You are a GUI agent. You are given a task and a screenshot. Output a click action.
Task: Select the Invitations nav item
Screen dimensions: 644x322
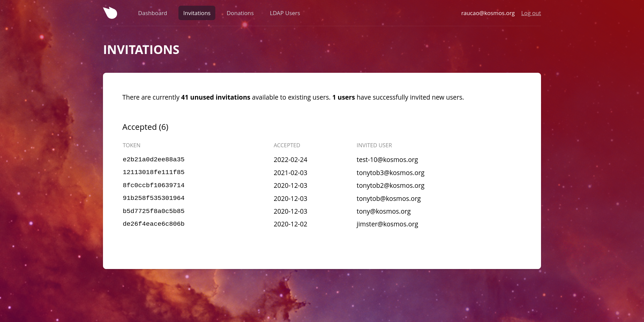(x=197, y=13)
